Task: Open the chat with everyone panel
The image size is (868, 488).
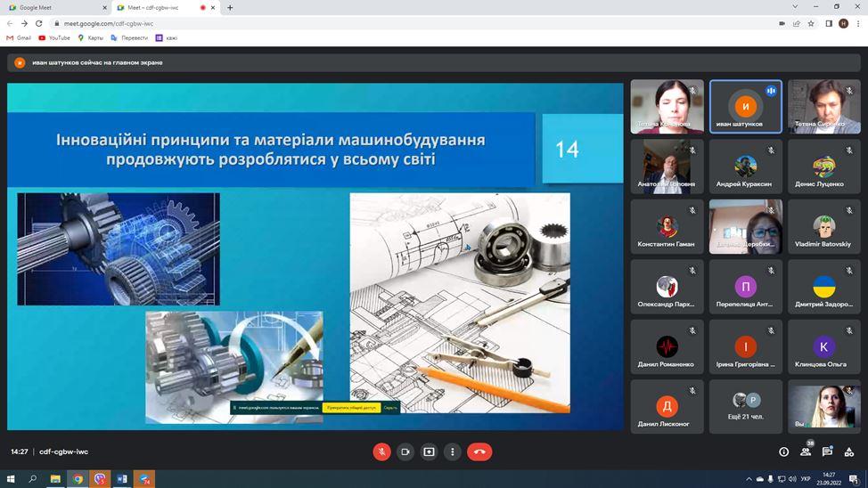Action: coord(827,452)
